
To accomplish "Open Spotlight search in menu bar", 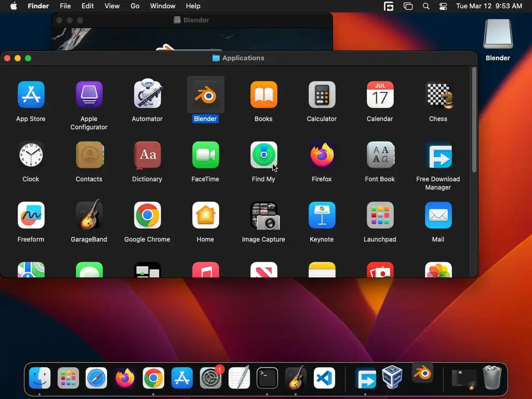I will coord(426,6).
